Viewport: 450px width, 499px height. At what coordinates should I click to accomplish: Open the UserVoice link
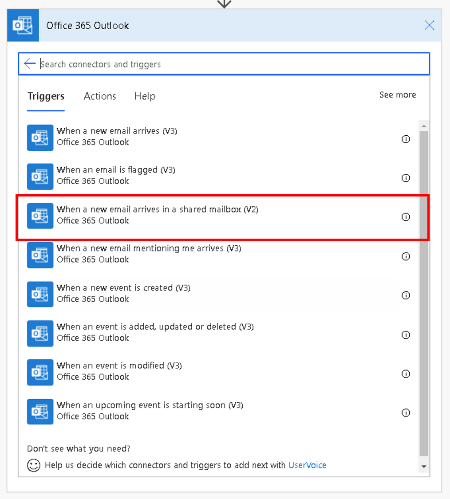[x=307, y=465]
